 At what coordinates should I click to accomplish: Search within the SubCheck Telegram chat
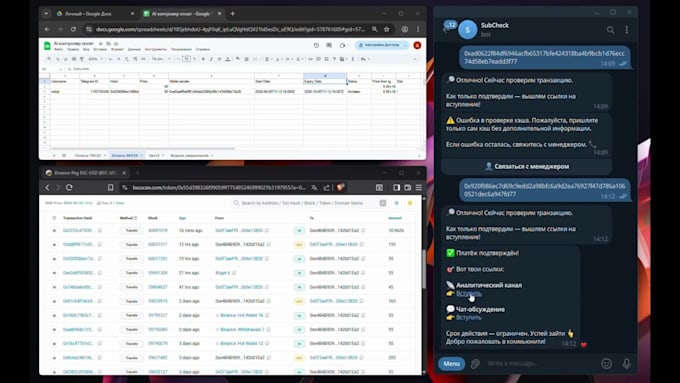click(x=610, y=30)
